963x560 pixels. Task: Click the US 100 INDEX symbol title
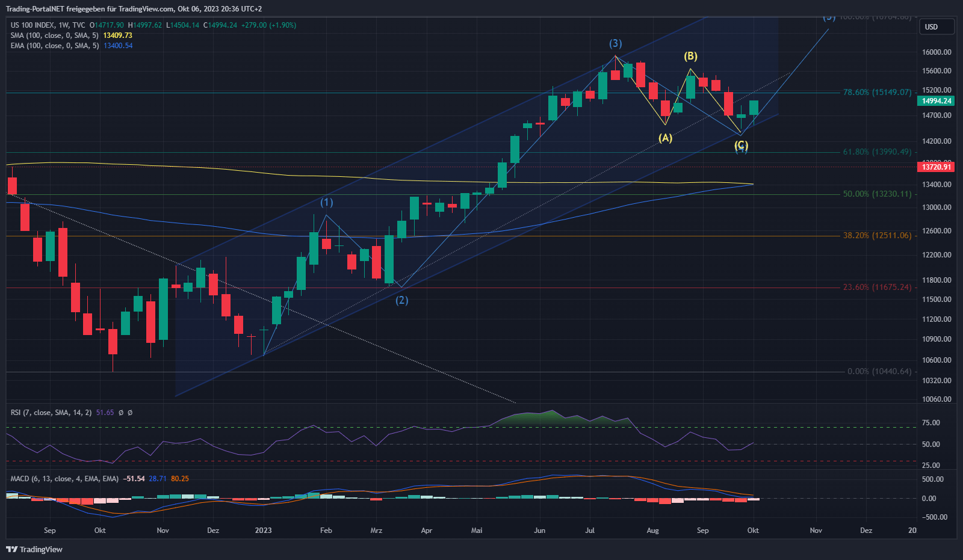(x=33, y=25)
